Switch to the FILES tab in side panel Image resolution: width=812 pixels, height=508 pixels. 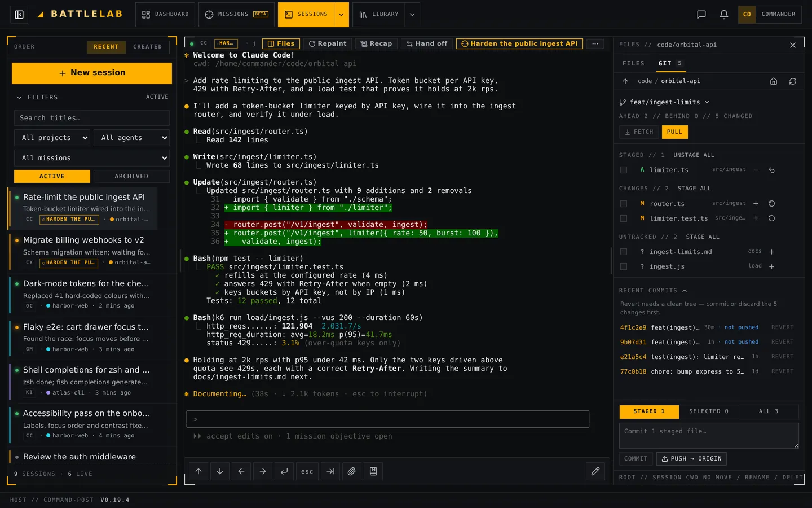click(x=633, y=64)
